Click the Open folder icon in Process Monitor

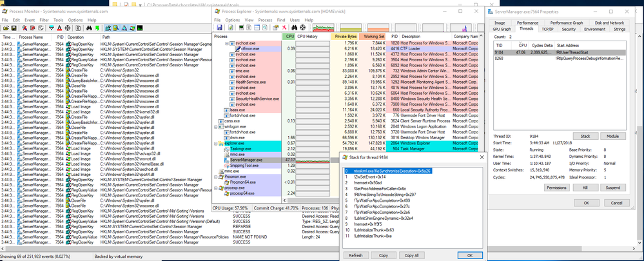click(x=5, y=28)
